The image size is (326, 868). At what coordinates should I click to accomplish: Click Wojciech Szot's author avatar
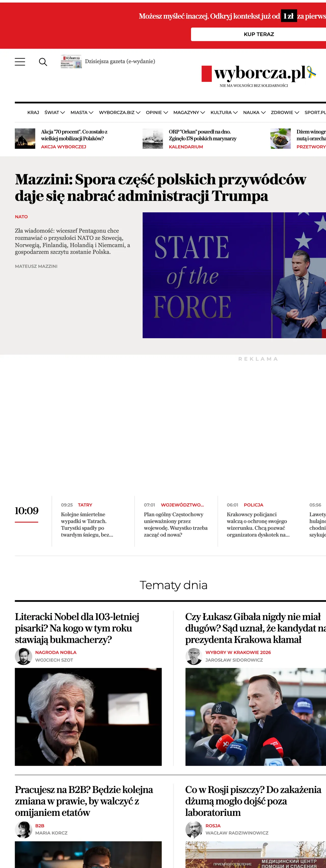click(x=24, y=656)
